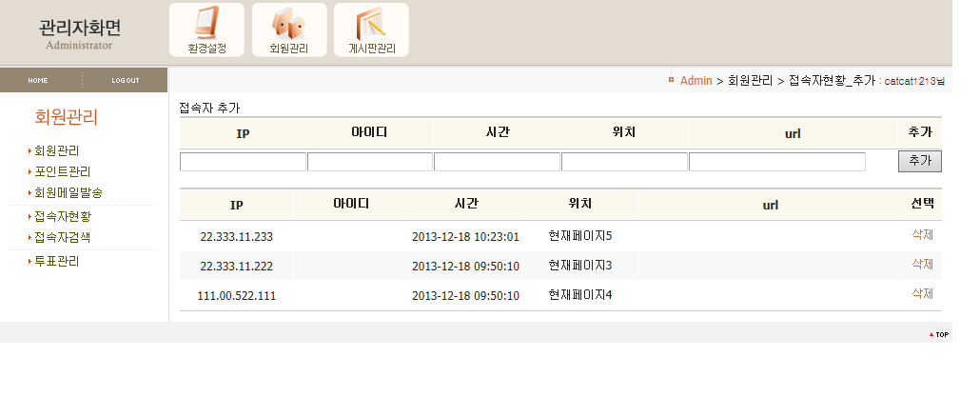Delete the 111.00.522.111 row
Viewport: 980px width, 397px height.
(x=922, y=293)
